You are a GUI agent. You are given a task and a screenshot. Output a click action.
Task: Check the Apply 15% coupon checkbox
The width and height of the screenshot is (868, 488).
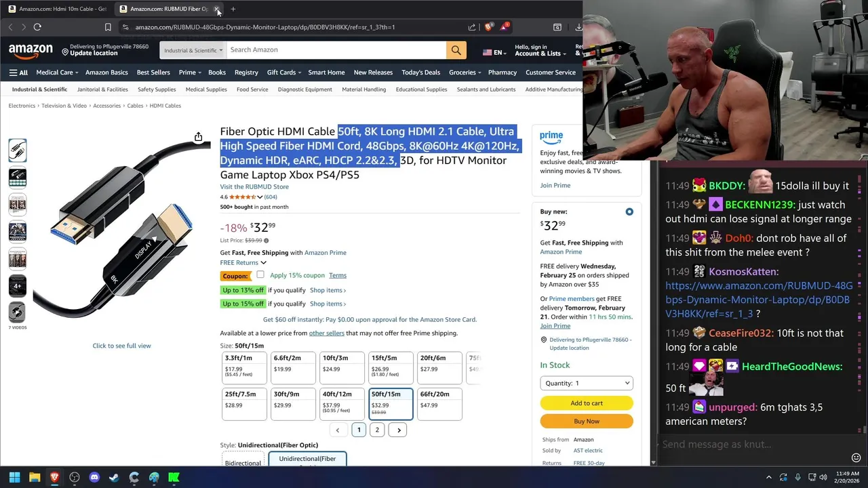coord(260,274)
